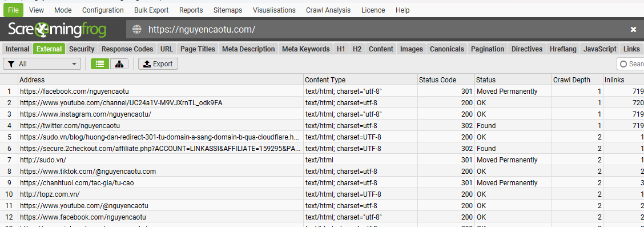Screen dimensions: 644x227
Task: Open the Visualisations menu
Action: tap(274, 10)
